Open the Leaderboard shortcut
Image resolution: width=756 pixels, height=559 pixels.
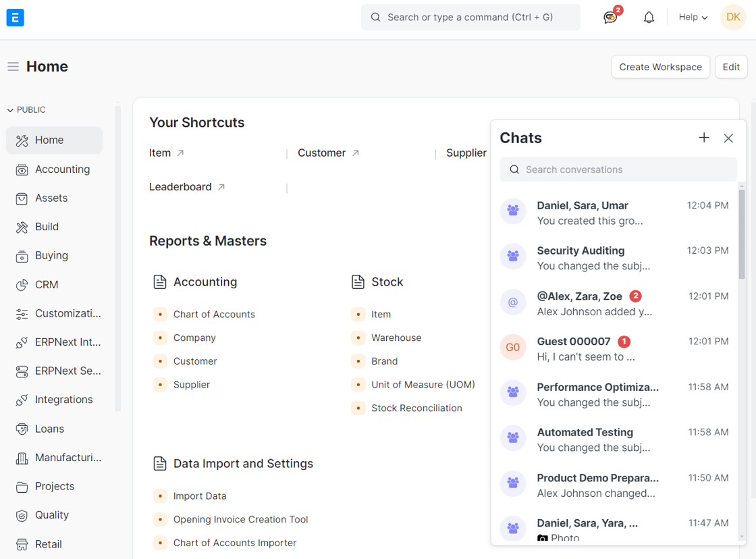180,187
